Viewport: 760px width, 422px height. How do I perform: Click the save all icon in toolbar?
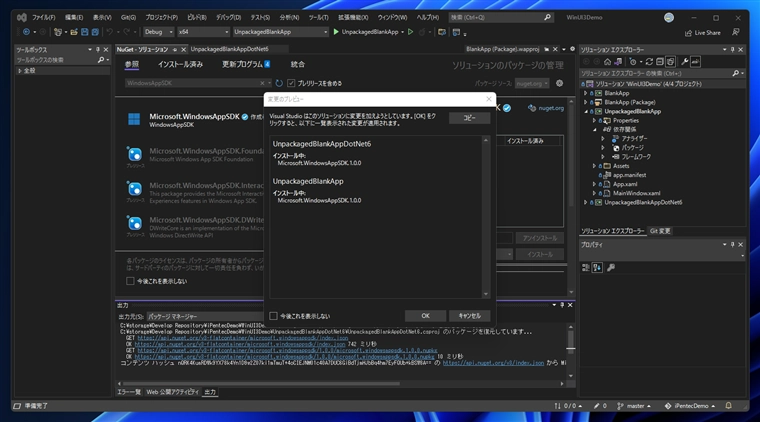point(95,32)
